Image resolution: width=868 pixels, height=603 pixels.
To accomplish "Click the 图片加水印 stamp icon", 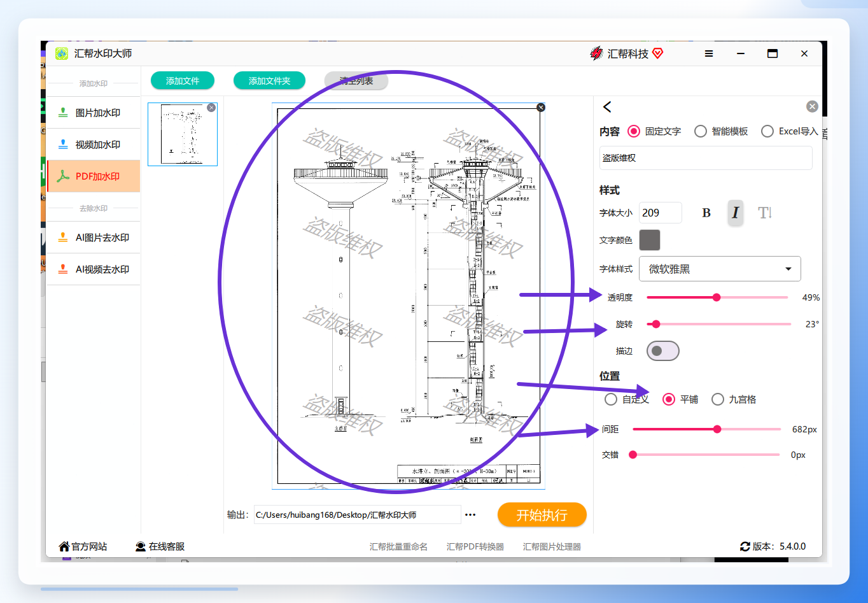I will coord(63,113).
